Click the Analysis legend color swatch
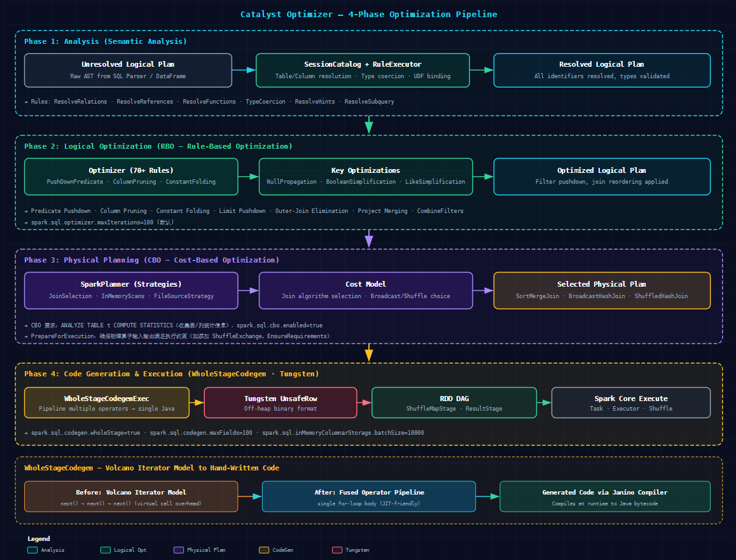The height and width of the screenshot is (560, 736). tap(32, 550)
